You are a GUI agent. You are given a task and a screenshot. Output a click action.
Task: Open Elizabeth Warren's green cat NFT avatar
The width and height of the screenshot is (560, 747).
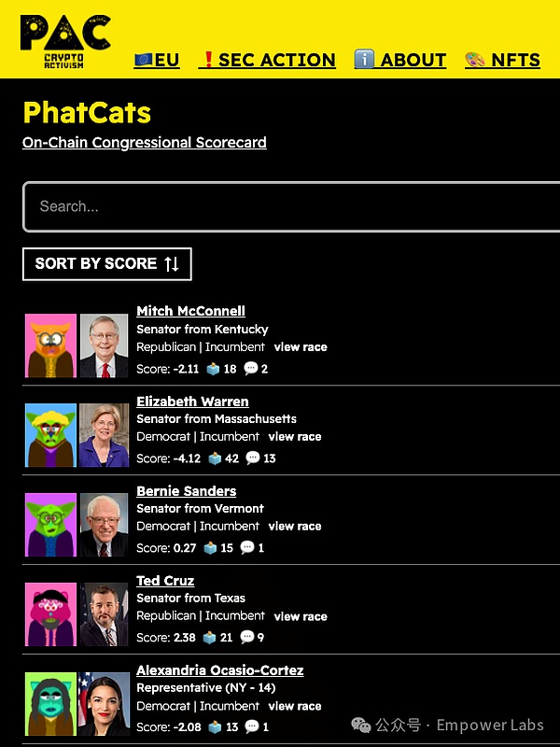point(50,435)
